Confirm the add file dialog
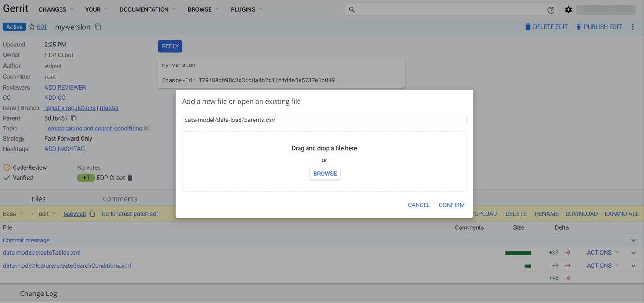Screen dimensions: 644x303 point(451,205)
